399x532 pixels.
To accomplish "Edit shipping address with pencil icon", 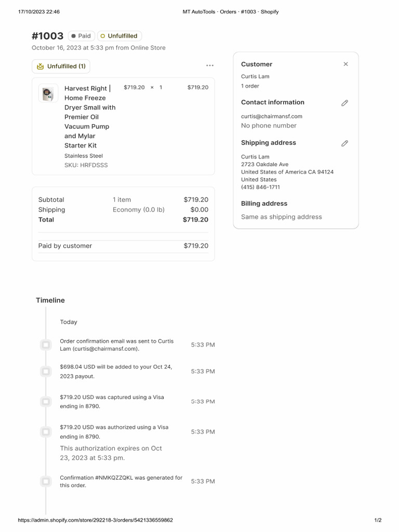I will tap(344, 143).
